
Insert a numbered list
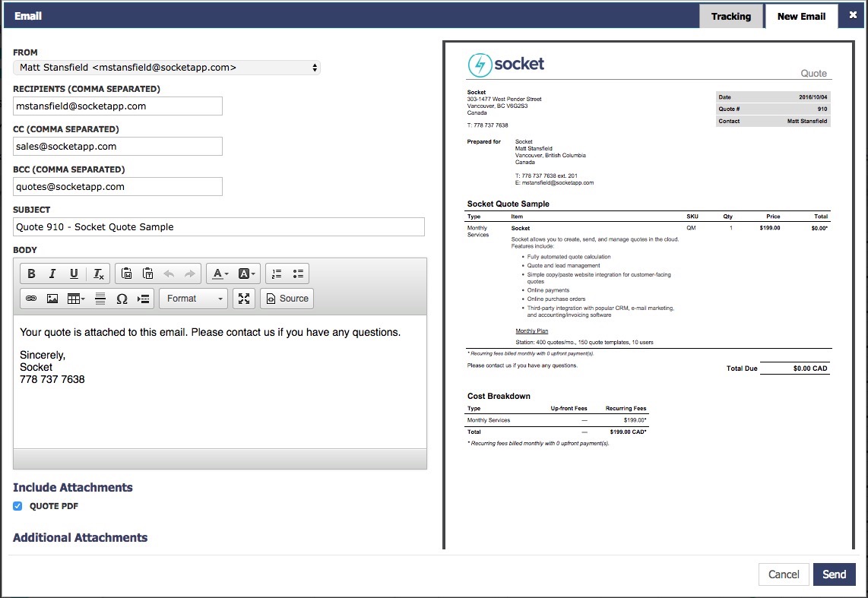[x=277, y=274]
